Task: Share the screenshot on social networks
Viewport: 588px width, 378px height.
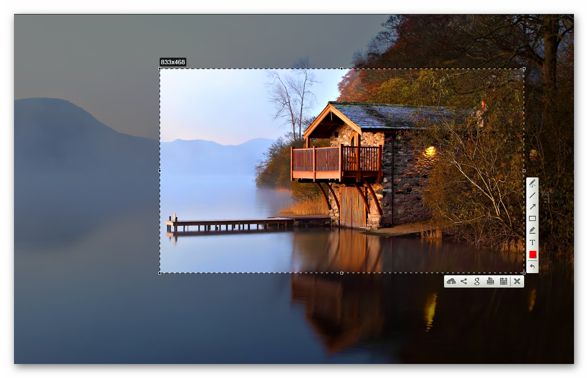Action: pos(464,281)
